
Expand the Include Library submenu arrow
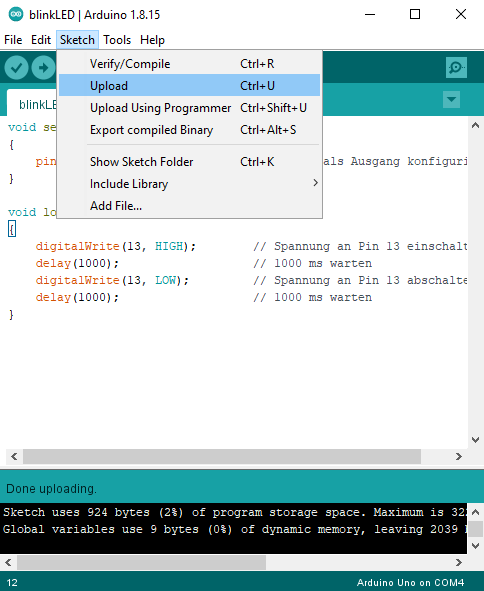(316, 183)
